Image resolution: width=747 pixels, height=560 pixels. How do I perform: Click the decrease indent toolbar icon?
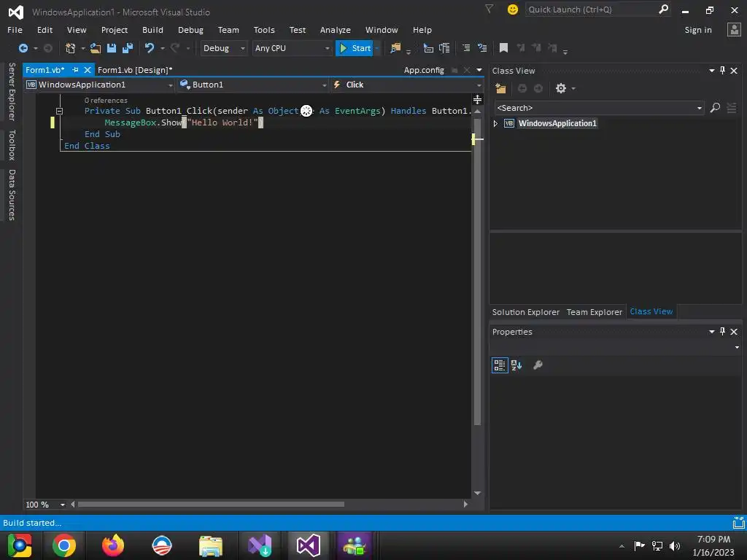point(428,48)
